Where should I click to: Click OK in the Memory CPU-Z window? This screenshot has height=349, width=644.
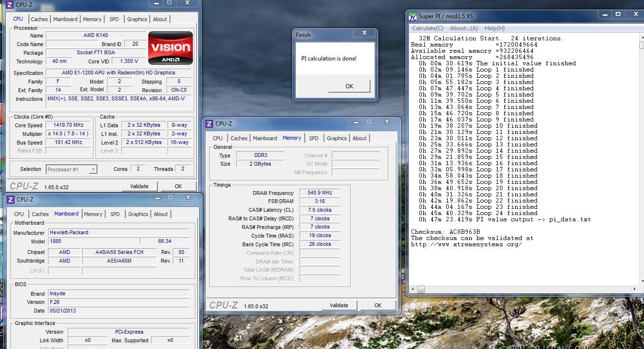(378, 305)
